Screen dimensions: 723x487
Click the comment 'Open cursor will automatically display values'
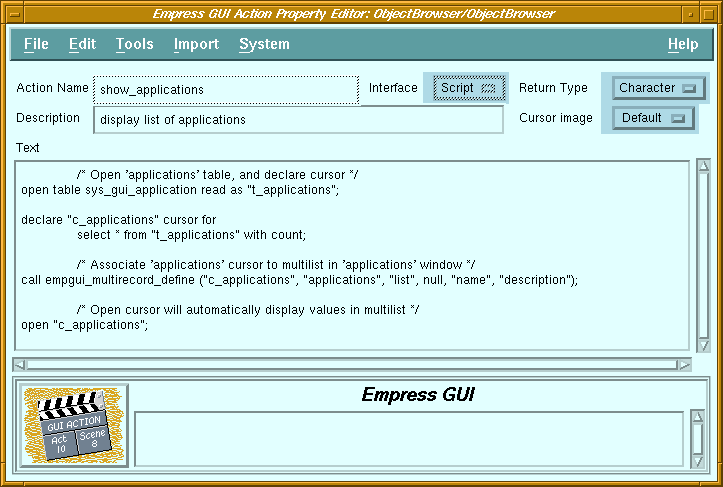tap(248, 310)
